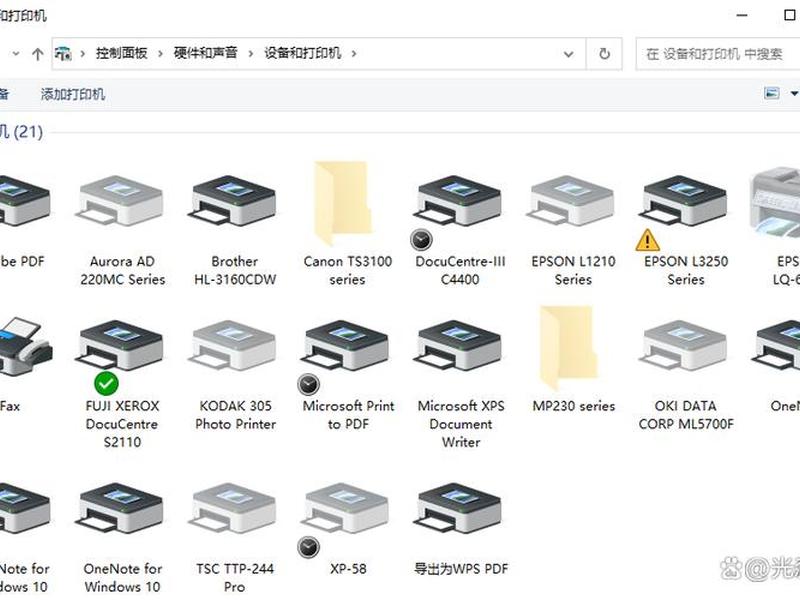The image size is (800, 600).
Task: Open the view options dropdown arrow
Action: 793,93
